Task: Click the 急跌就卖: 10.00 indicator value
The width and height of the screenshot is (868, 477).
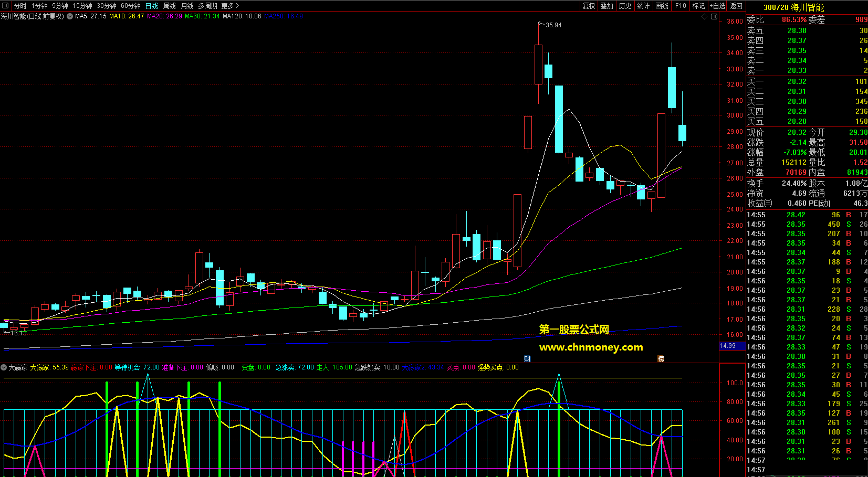Action: (x=377, y=367)
